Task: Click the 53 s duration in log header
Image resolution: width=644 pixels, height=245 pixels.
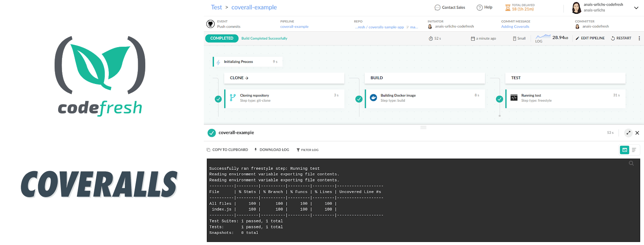Action: [610, 133]
